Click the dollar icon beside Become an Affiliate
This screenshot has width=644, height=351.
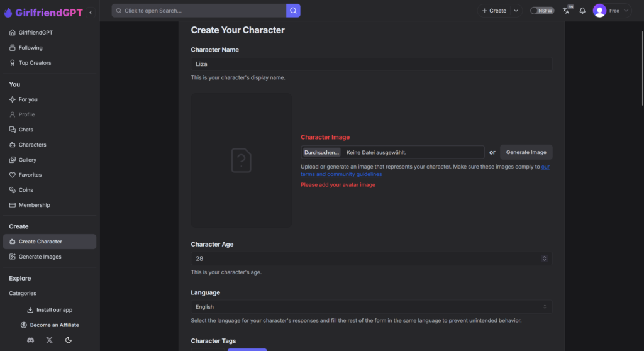24,325
